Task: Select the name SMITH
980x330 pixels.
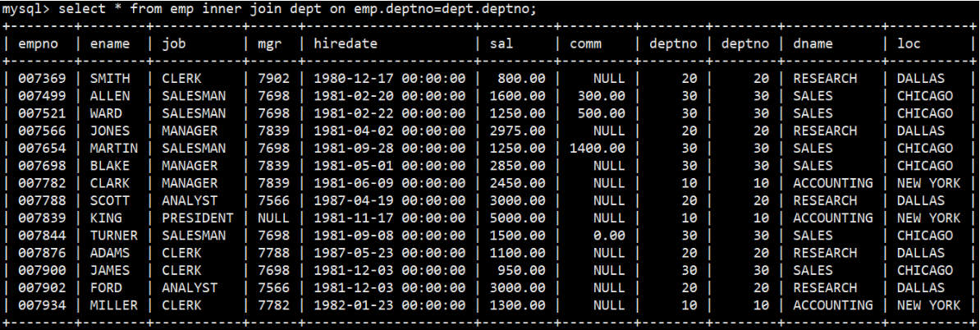Action: click(x=110, y=79)
